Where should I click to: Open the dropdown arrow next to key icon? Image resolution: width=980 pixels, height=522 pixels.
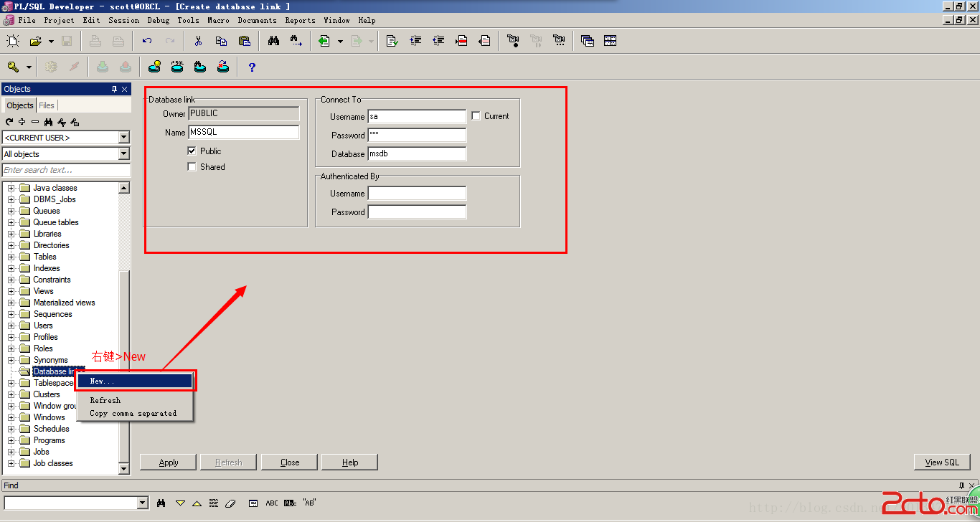(x=29, y=67)
